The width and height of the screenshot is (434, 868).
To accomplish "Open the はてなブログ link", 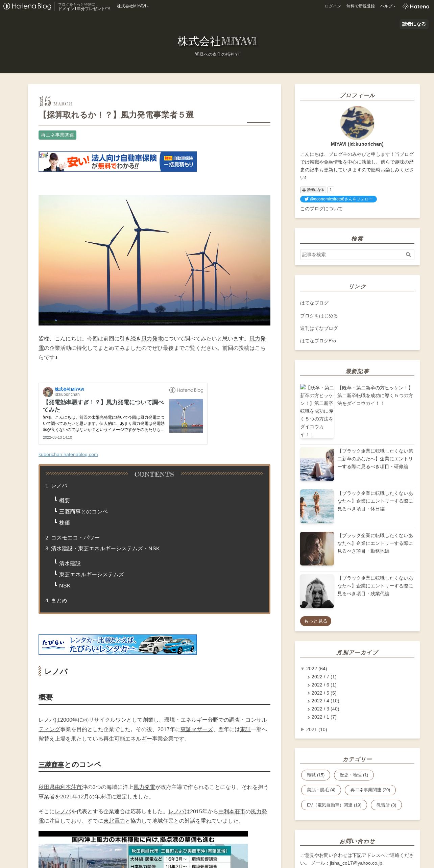I will click(314, 303).
